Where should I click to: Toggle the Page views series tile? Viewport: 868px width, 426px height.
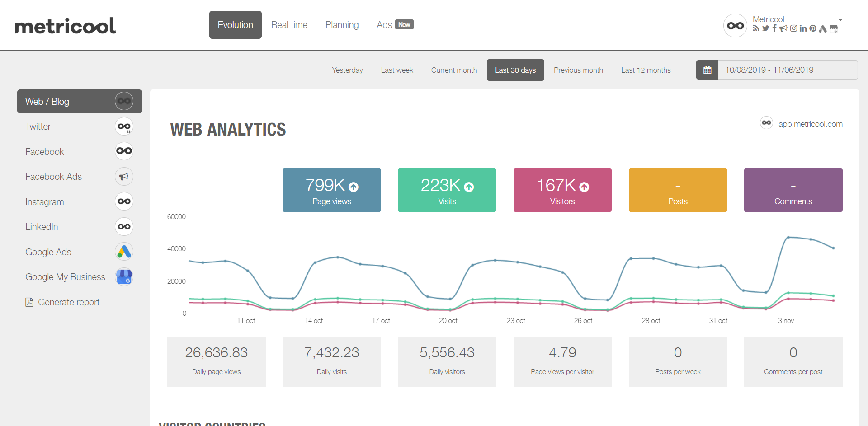click(x=331, y=190)
